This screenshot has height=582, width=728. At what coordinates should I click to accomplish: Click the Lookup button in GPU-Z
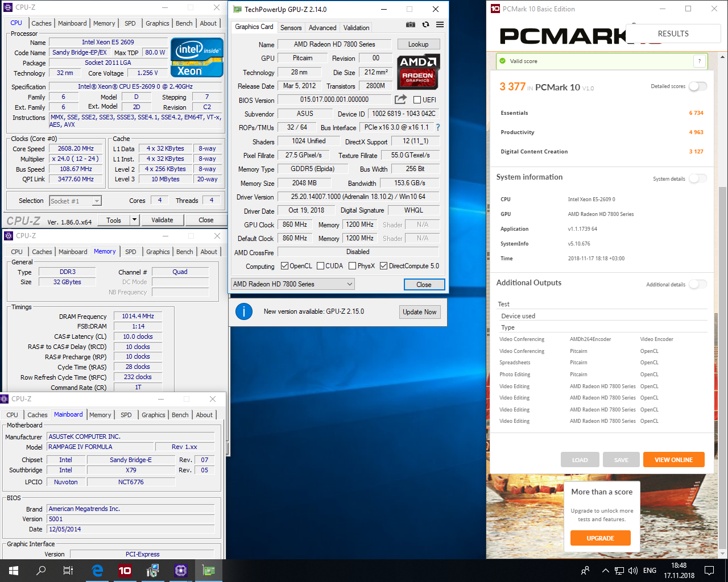click(x=418, y=44)
